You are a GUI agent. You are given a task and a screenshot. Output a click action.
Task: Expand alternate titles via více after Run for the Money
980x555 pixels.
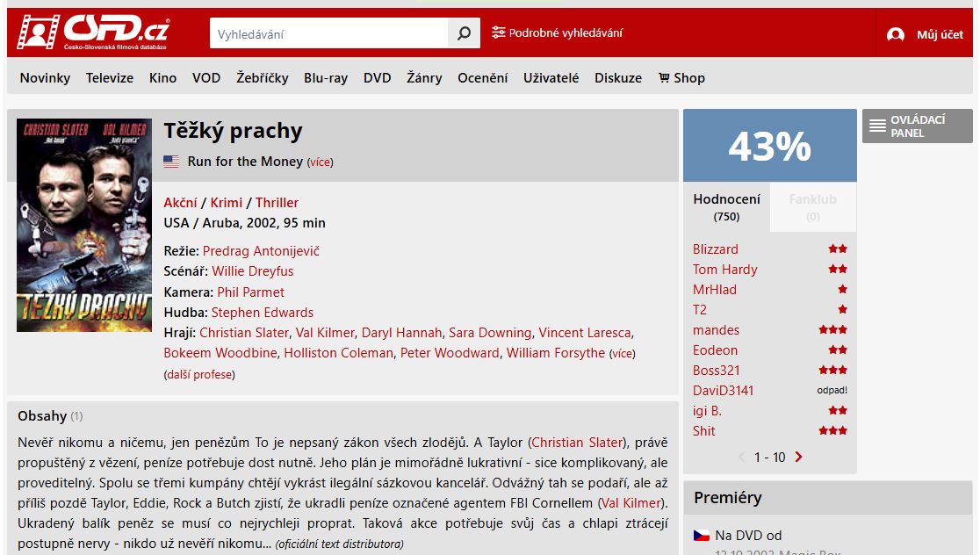[320, 162]
